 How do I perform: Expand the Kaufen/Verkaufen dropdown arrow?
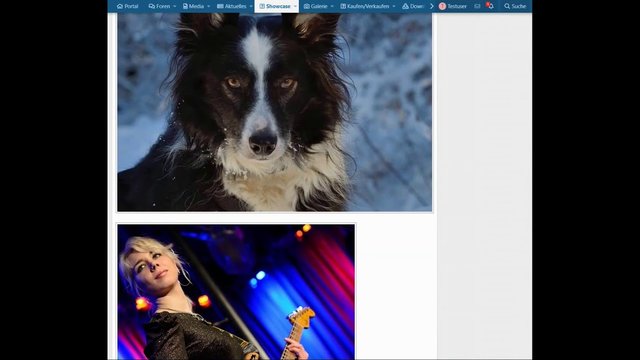click(x=394, y=6)
